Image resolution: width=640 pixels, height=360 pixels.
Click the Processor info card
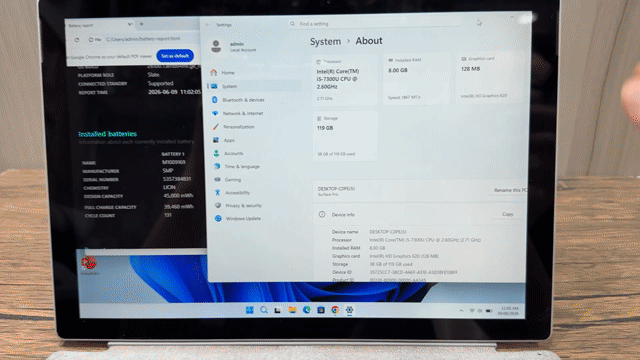[x=345, y=80]
